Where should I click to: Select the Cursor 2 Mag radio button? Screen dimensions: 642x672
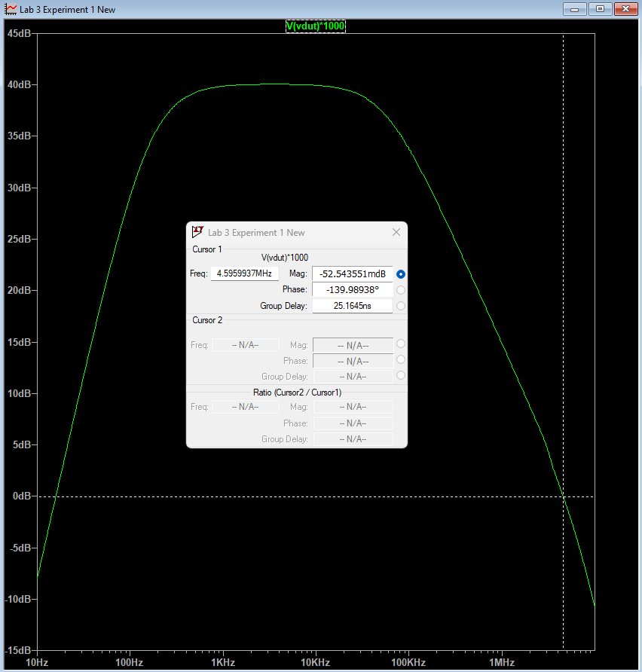coord(401,344)
